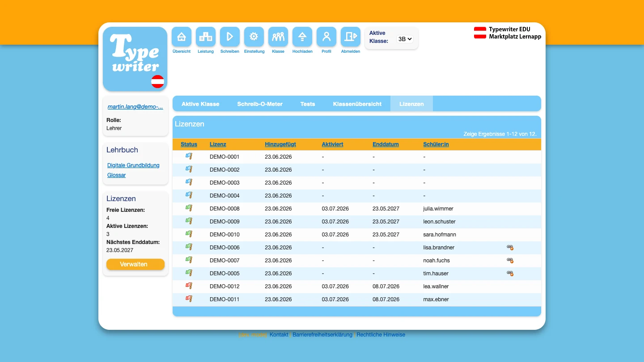Click the link icon in noah.fuchs row

tap(510, 260)
